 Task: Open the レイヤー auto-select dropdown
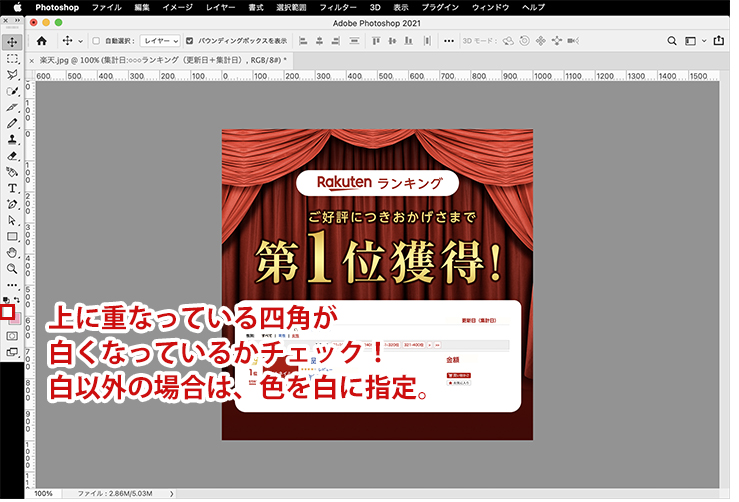160,41
